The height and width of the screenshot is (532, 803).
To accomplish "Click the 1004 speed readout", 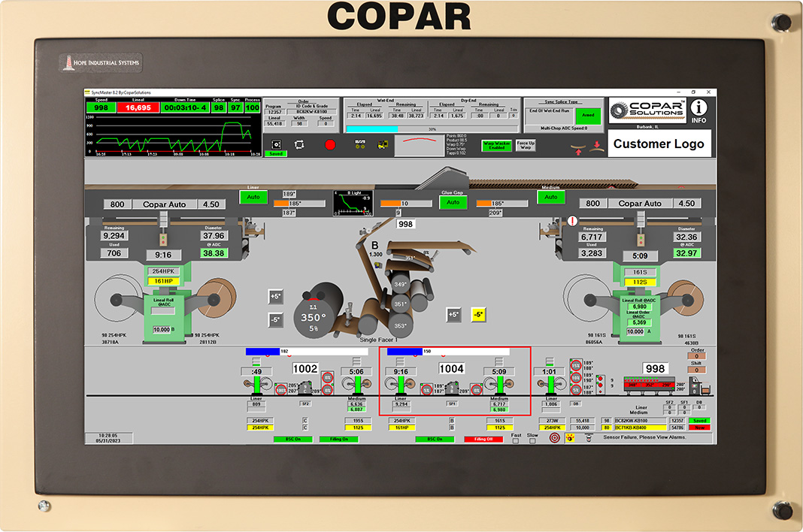I will 451,369.
